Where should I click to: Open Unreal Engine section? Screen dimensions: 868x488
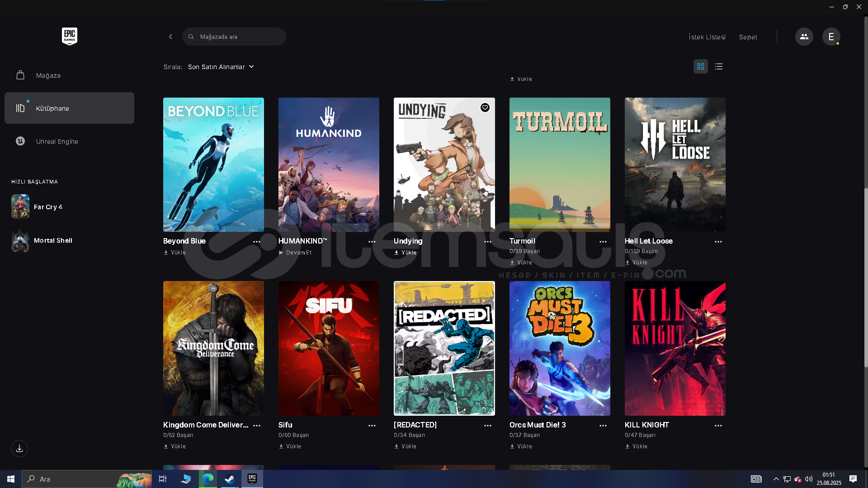[x=69, y=141]
